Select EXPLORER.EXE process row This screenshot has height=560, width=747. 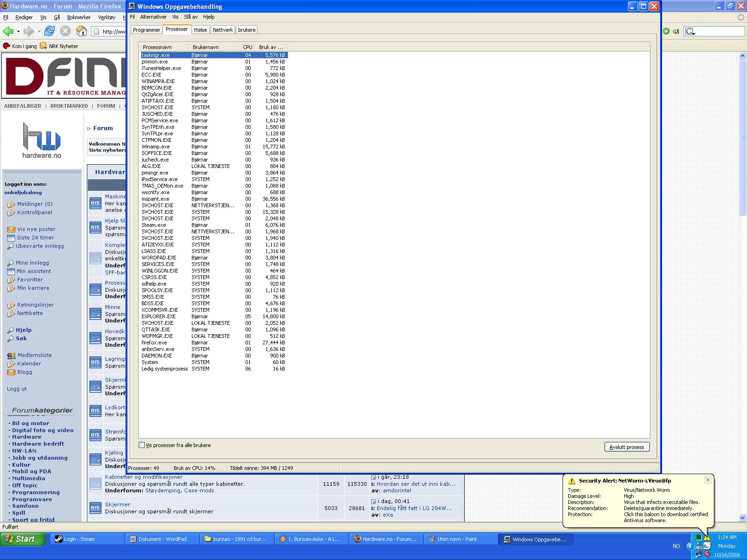(213, 316)
